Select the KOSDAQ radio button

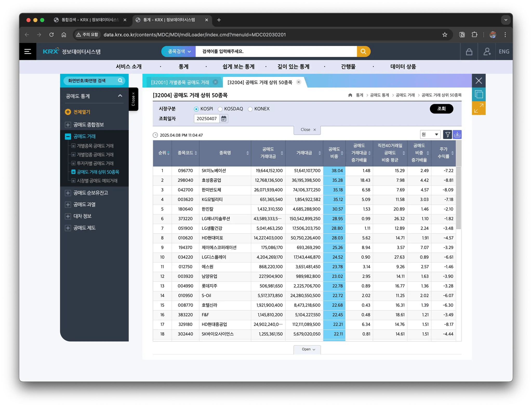pos(220,109)
